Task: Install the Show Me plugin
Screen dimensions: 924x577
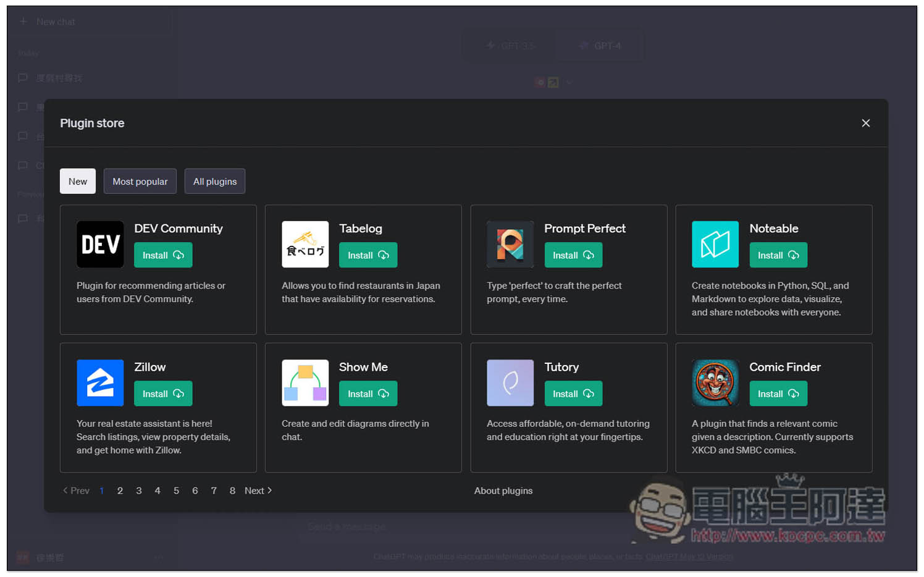Action: [x=368, y=394]
